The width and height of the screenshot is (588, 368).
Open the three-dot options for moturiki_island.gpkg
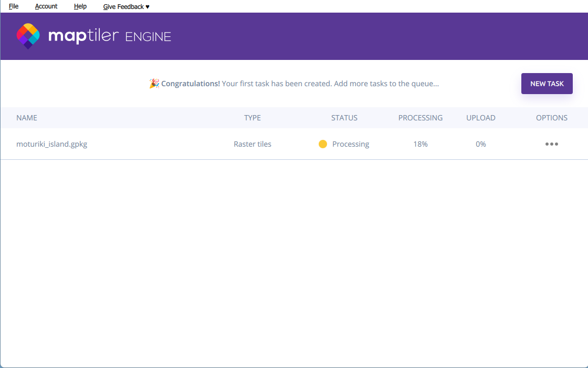(x=551, y=144)
